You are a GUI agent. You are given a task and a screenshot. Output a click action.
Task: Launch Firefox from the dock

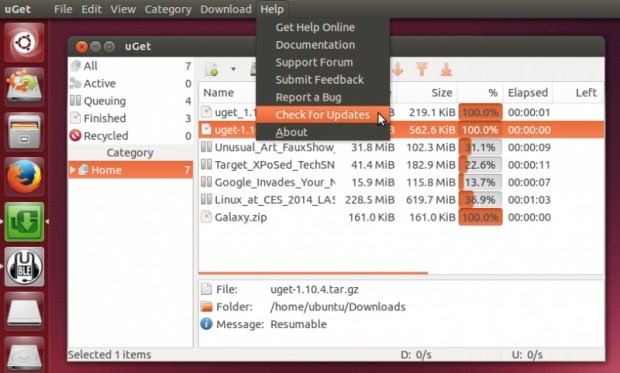[24, 177]
